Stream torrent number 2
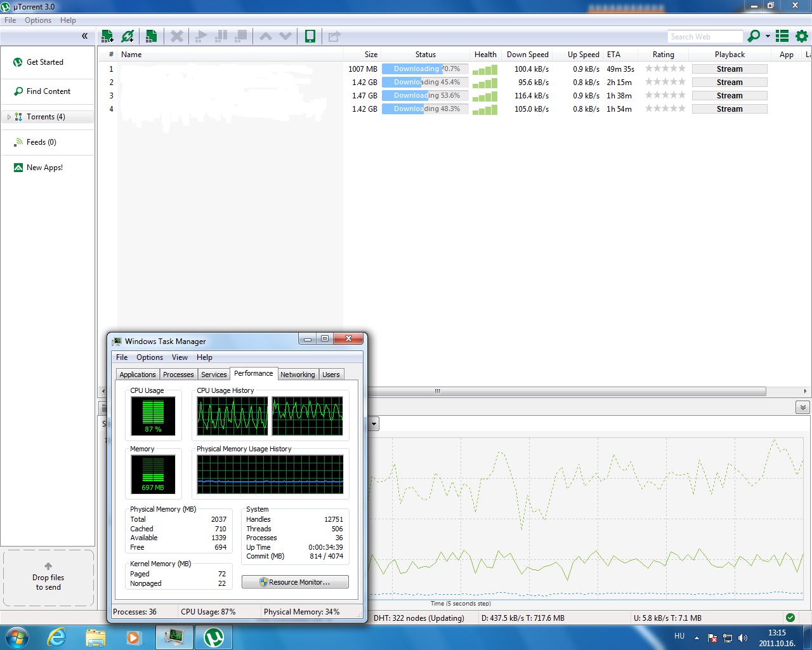This screenshot has width=812, height=650. [x=730, y=83]
